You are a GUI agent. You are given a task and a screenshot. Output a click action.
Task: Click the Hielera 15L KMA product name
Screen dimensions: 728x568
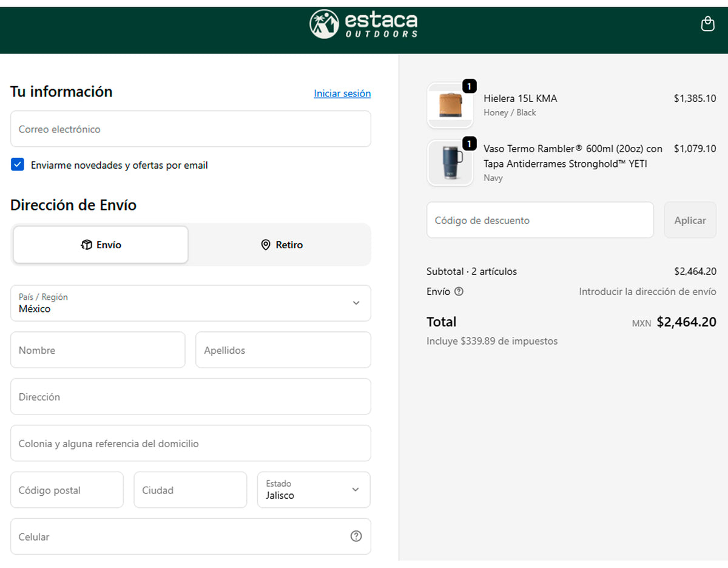[521, 98]
